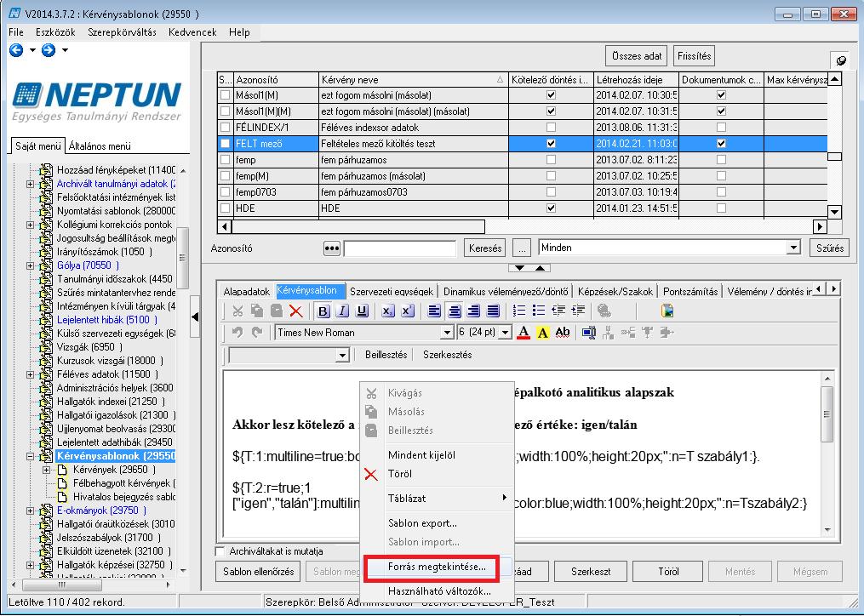
Task: Click the insert image icon in toolbar
Action: pyautogui.click(x=668, y=311)
